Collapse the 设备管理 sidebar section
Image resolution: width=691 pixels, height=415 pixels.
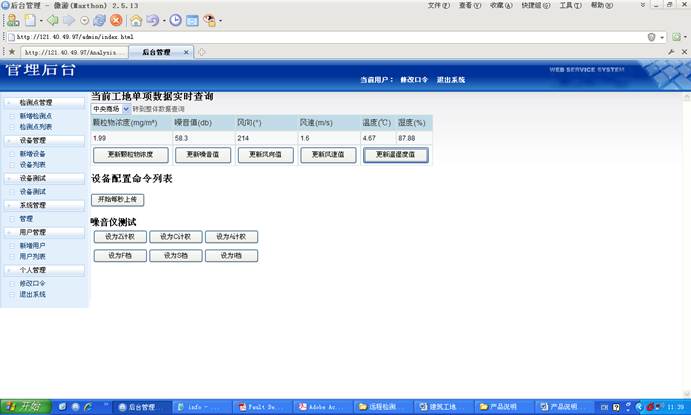(32, 141)
